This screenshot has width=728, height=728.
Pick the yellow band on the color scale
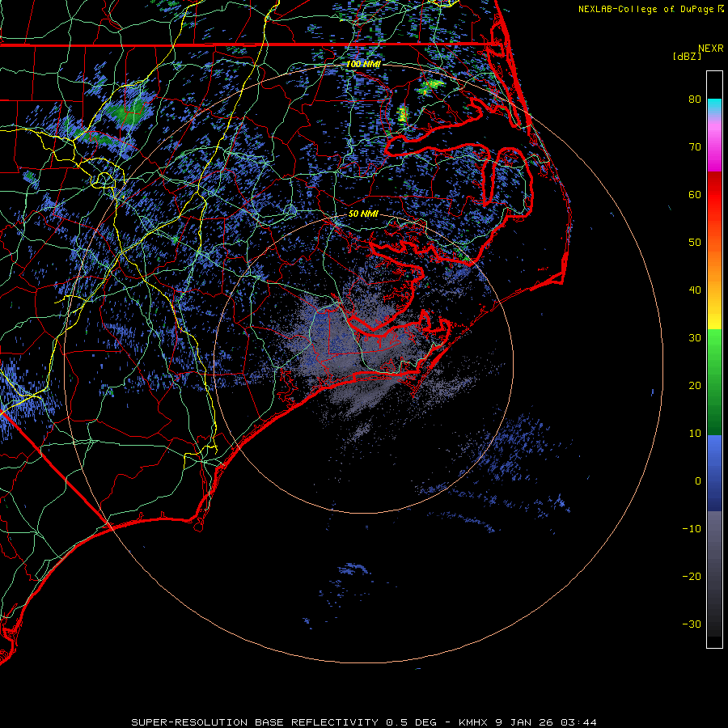[714, 315]
